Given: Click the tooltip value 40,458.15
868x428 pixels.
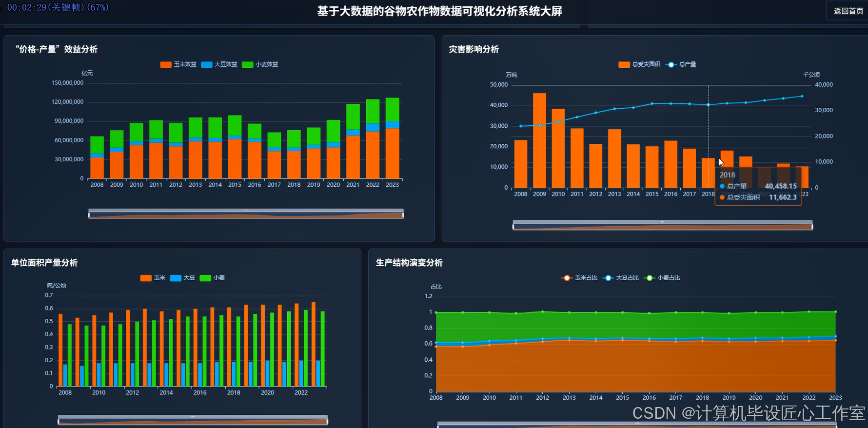Looking at the screenshot, I should pos(781,186).
